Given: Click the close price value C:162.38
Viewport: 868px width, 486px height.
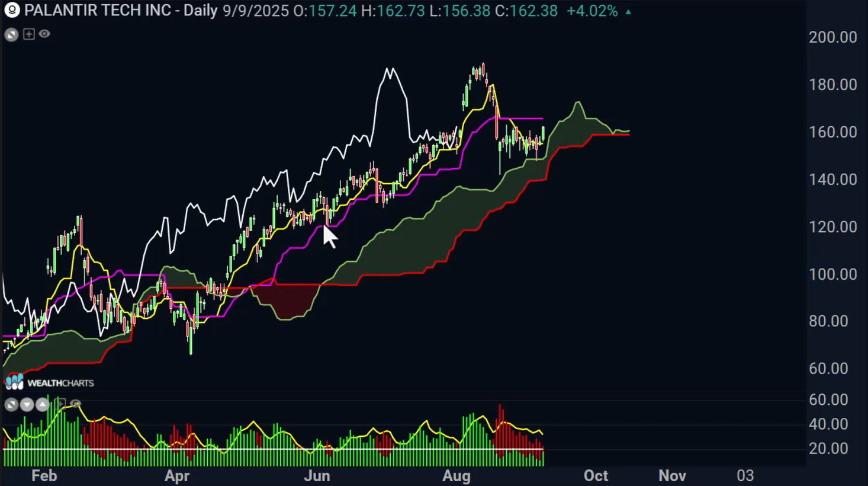Looking at the screenshot, I should [526, 11].
